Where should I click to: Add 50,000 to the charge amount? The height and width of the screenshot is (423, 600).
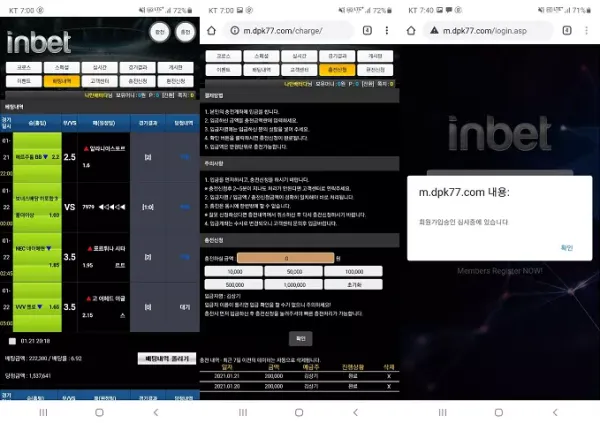tap(293, 271)
